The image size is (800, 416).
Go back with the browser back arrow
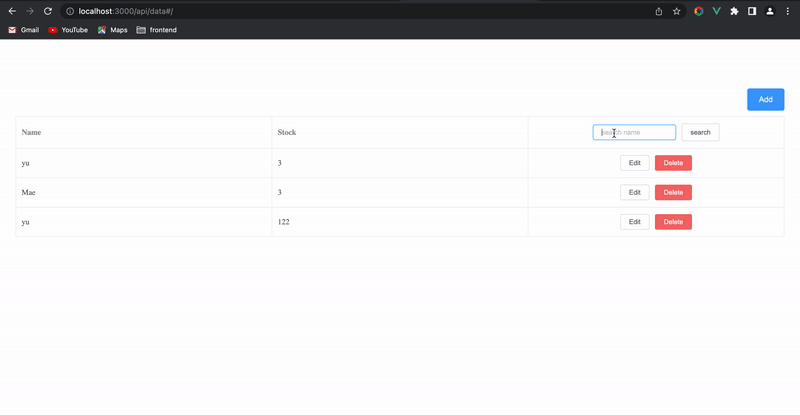[12, 11]
